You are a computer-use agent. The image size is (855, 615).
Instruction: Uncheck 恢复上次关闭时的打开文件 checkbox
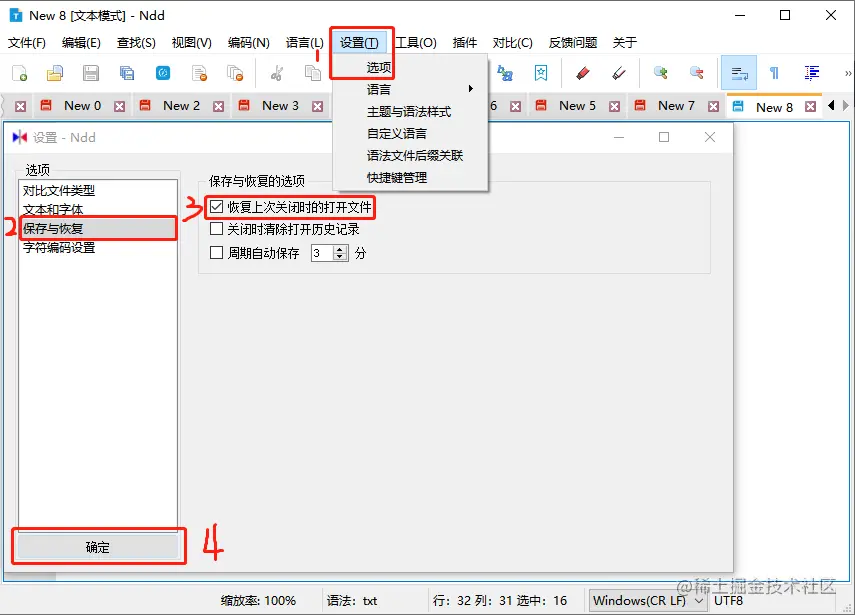216,207
